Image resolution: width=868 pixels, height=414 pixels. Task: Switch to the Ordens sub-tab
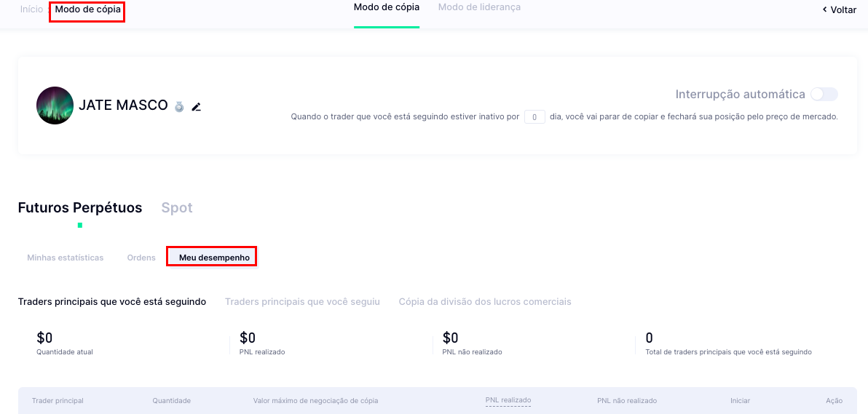point(141,258)
